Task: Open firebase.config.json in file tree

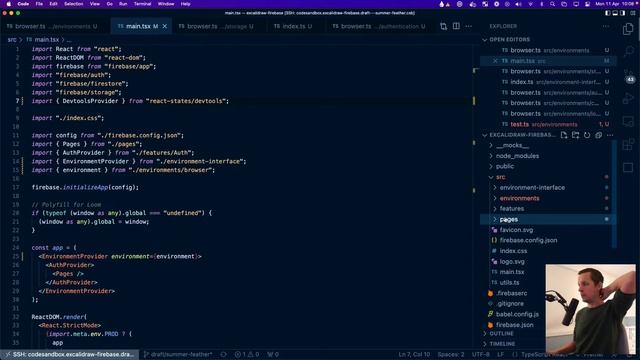Action: coord(528,240)
